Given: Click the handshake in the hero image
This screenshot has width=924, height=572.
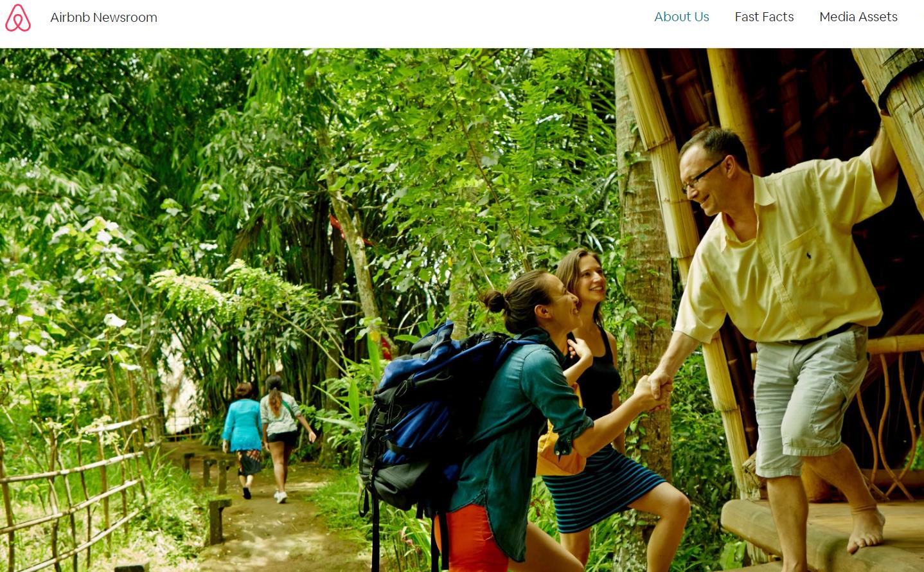Looking at the screenshot, I should coord(653,390).
